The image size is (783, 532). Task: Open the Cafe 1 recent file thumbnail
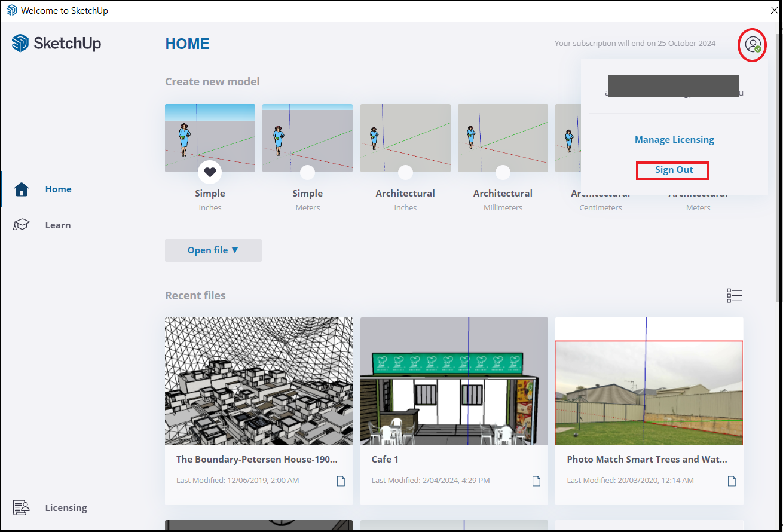[454, 381]
